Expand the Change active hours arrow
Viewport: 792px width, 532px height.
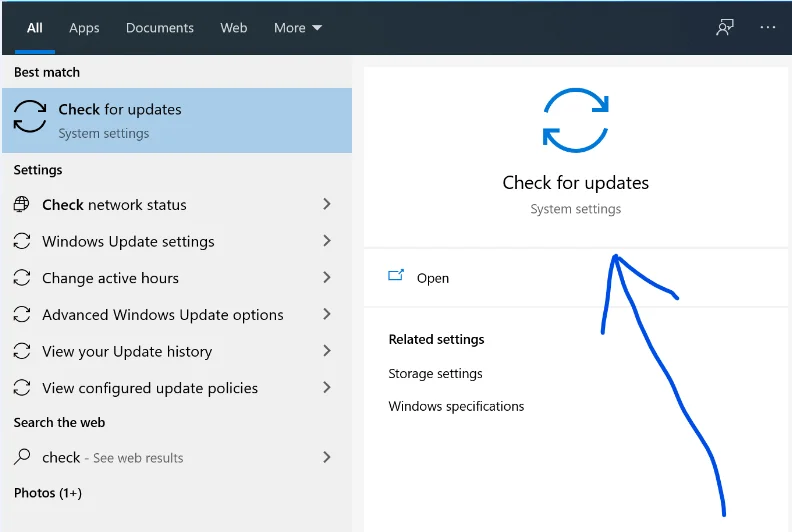(327, 277)
